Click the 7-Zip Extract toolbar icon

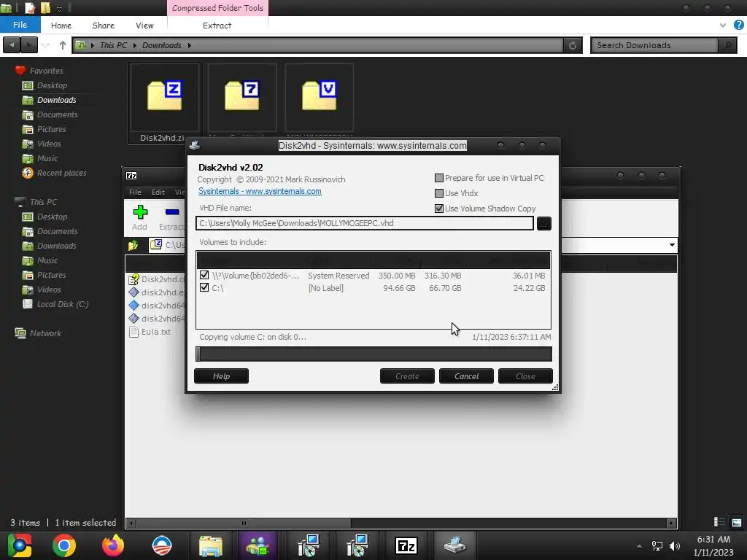tap(171, 217)
